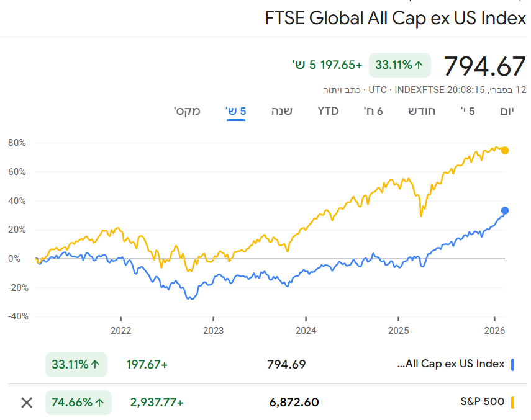
Task: Switch to the 5 י' (5 days) range tab
Action: point(468,111)
